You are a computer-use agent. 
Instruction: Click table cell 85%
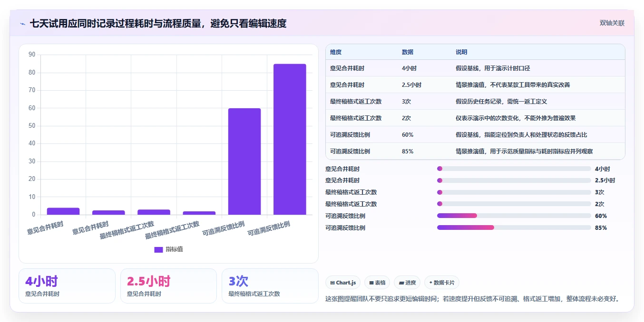[x=408, y=152]
